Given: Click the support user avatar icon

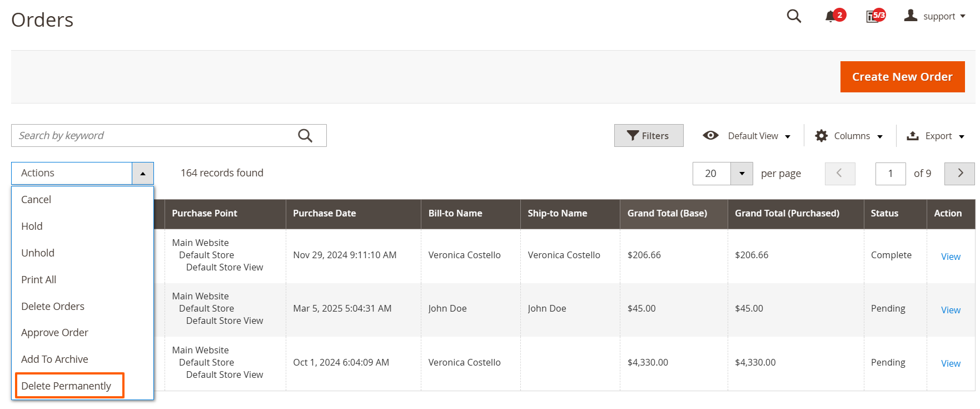Looking at the screenshot, I should coord(911,16).
